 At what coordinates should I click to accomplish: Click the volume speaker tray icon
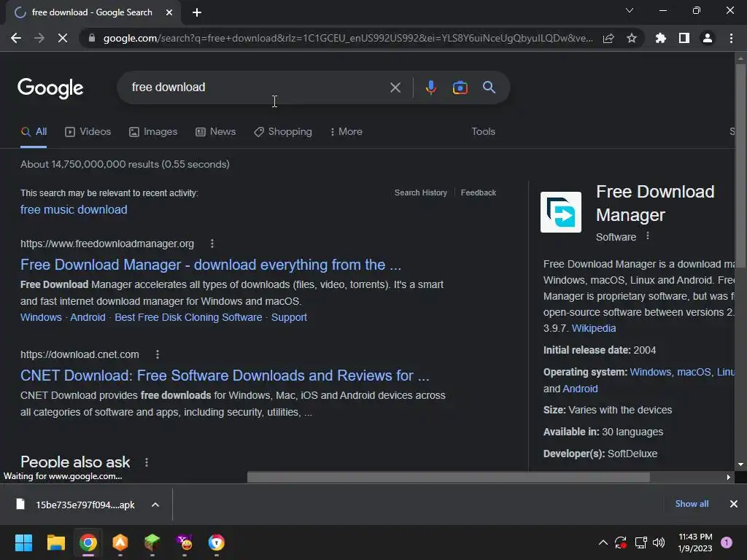point(659,542)
